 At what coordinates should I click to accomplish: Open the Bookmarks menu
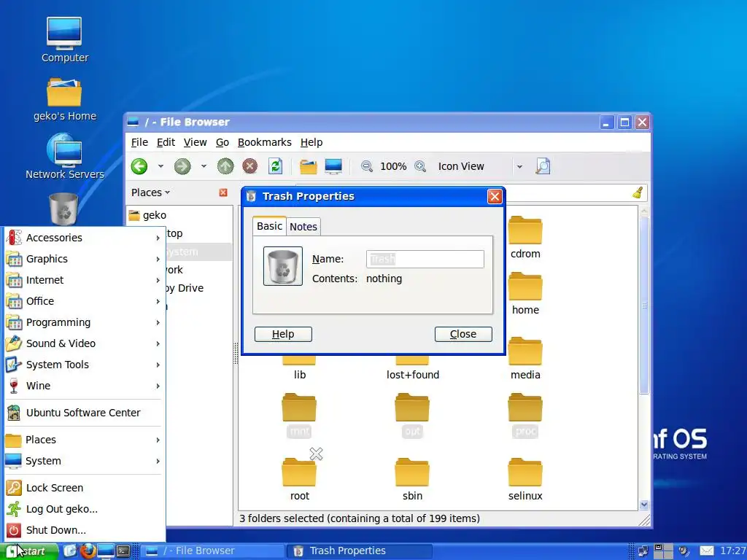(264, 142)
